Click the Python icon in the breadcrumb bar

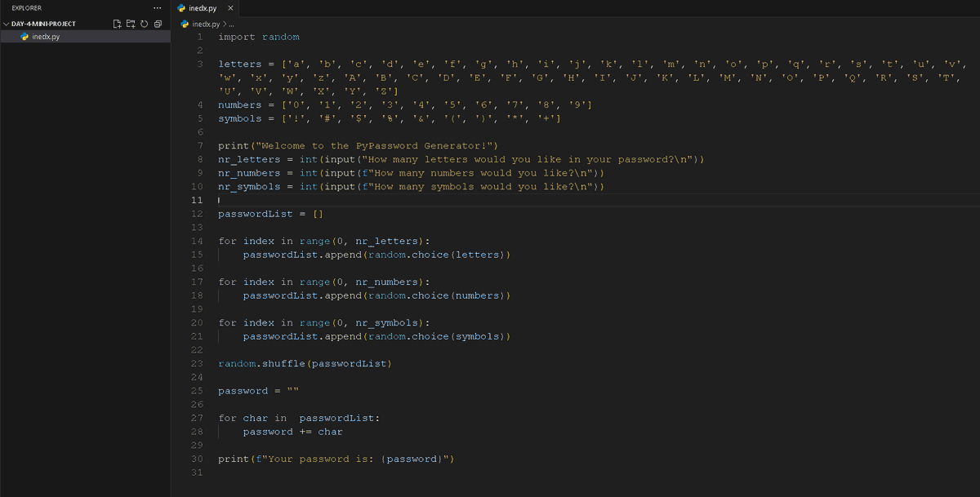pos(185,24)
